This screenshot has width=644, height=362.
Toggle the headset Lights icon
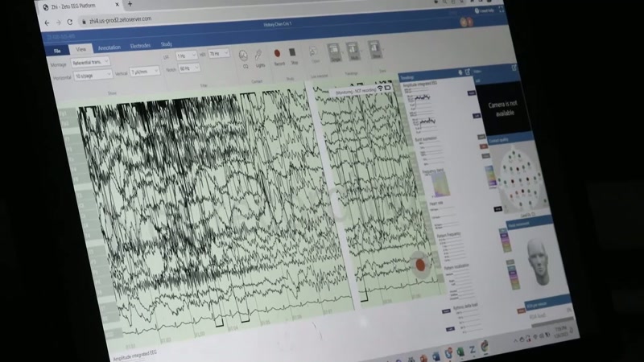(258, 56)
